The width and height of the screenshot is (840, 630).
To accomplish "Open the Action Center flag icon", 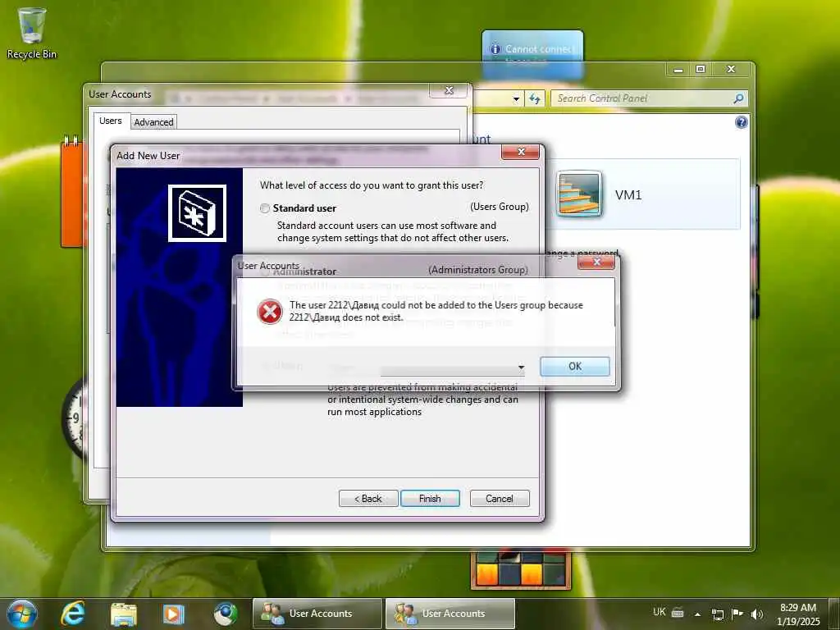I will [x=737, y=614].
